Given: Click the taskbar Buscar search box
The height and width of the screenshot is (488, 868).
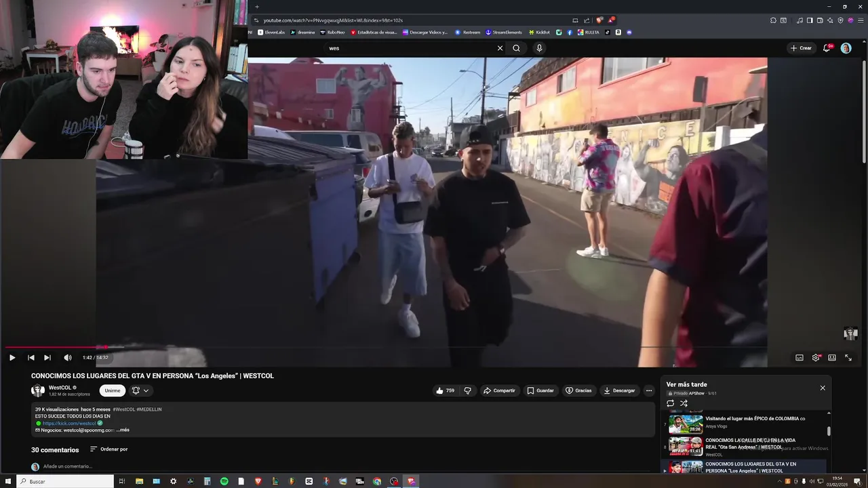Looking at the screenshot, I should (x=65, y=481).
